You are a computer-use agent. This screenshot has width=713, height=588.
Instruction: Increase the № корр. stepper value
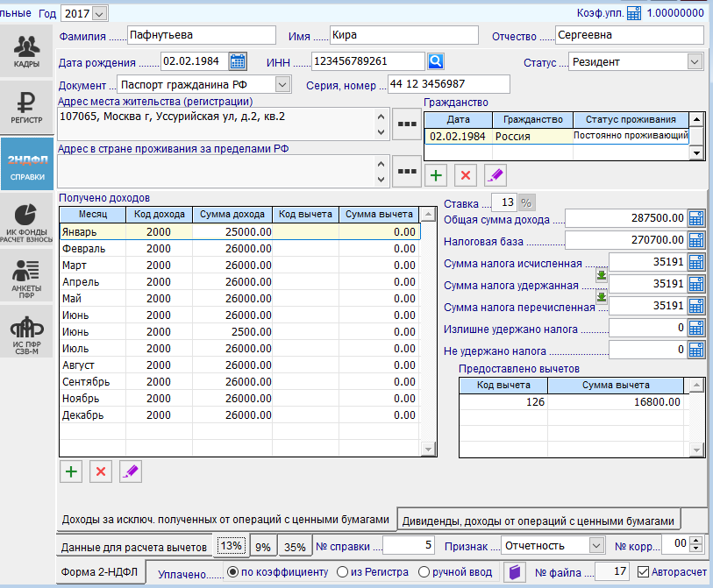[696, 541]
